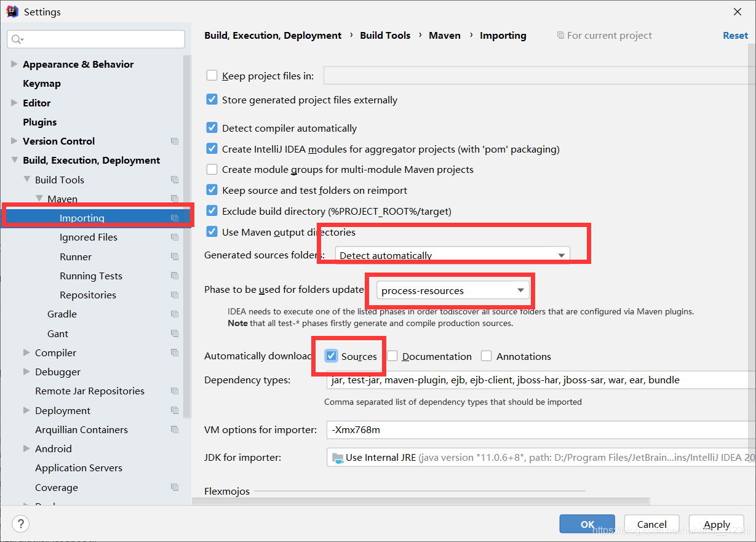Viewport: 756px width, 542px height.
Task: Click OK to confirm settings
Action: [587, 524]
